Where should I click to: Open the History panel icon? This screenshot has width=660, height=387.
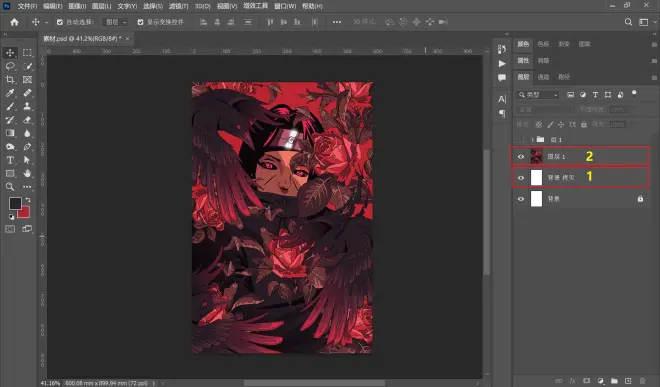point(502,49)
